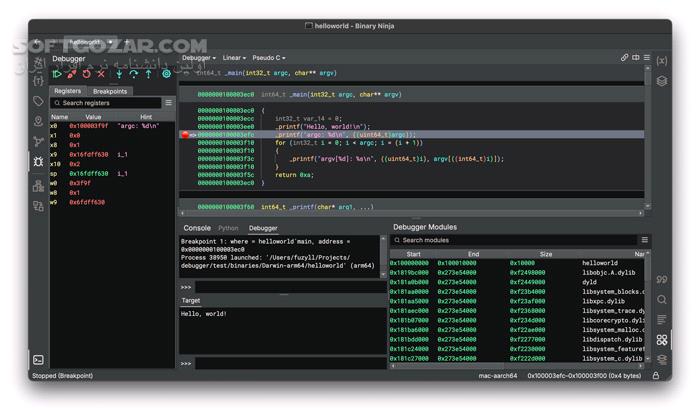Screen dimensions: 700x418
Task: Switch to the Registers tab
Action: coord(67,91)
